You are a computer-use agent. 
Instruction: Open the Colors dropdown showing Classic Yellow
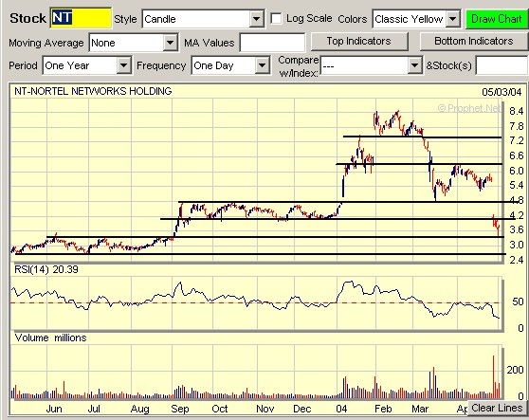click(416, 19)
